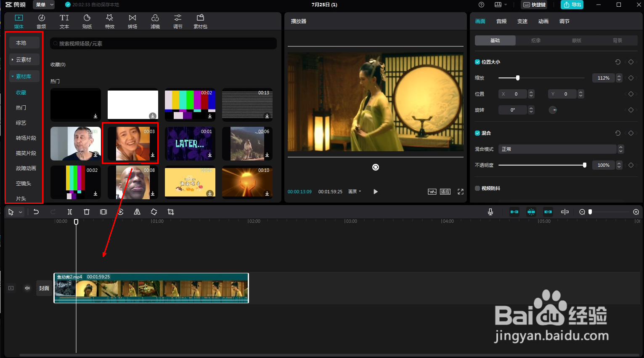644x358 pixels.
Task: Open the 滤镜 filters panel
Action: click(x=155, y=21)
